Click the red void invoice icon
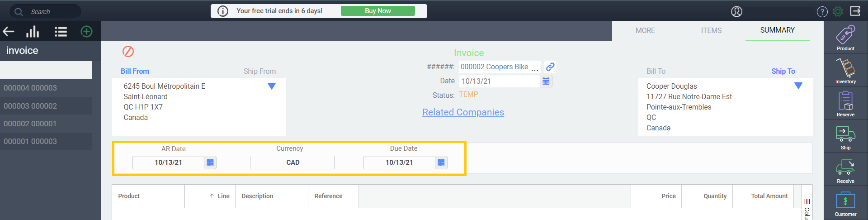The height and width of the screenshot is (220, 868). 128,51
